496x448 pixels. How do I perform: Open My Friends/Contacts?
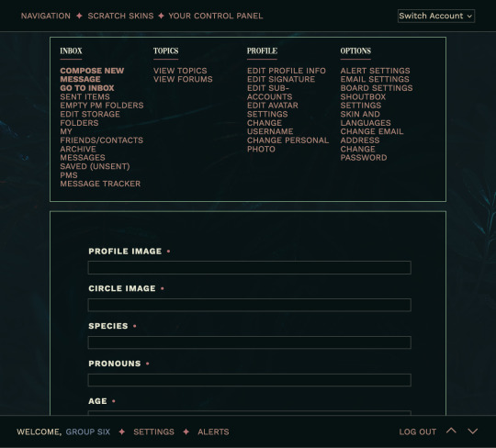(x=101, y=136)
